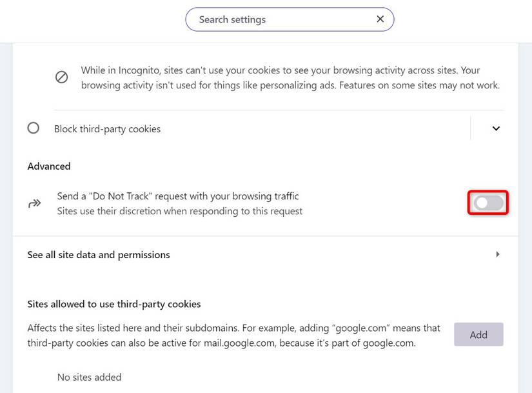Click the toggle's slider handle
The width and height of the screenshot is (532, 393).
[x=481, y=202]
